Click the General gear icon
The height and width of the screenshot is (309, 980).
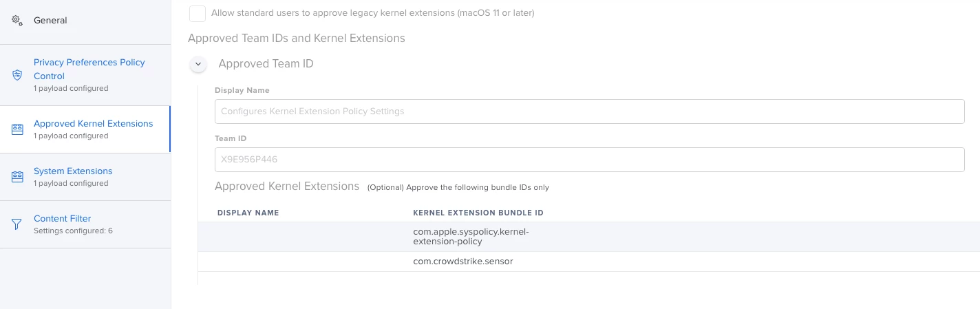(18, 20)
